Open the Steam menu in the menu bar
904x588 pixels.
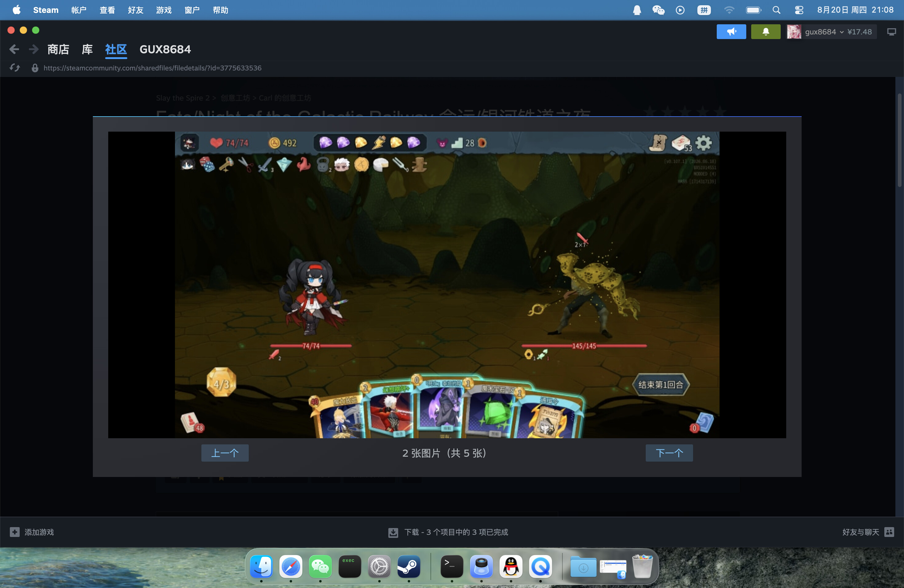coord(46,10)
